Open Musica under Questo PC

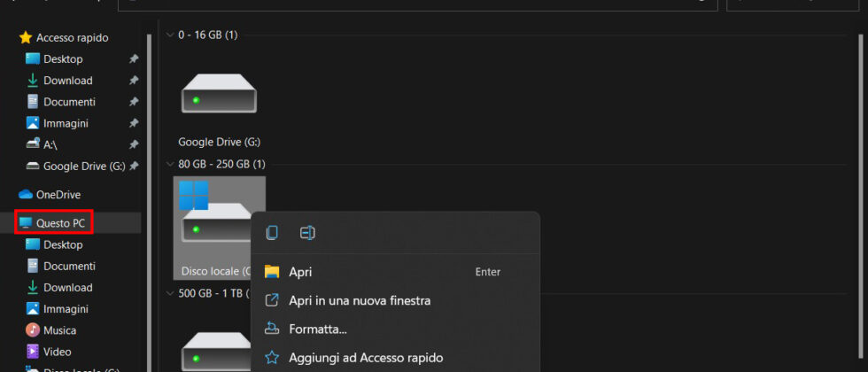point(59,330)
